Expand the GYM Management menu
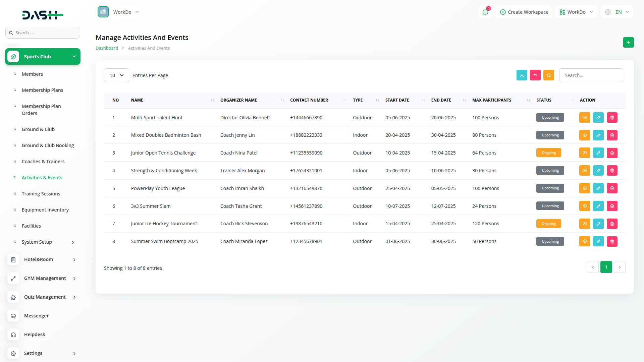This screenshot has width=644, height=362. [x=43, y=278]
